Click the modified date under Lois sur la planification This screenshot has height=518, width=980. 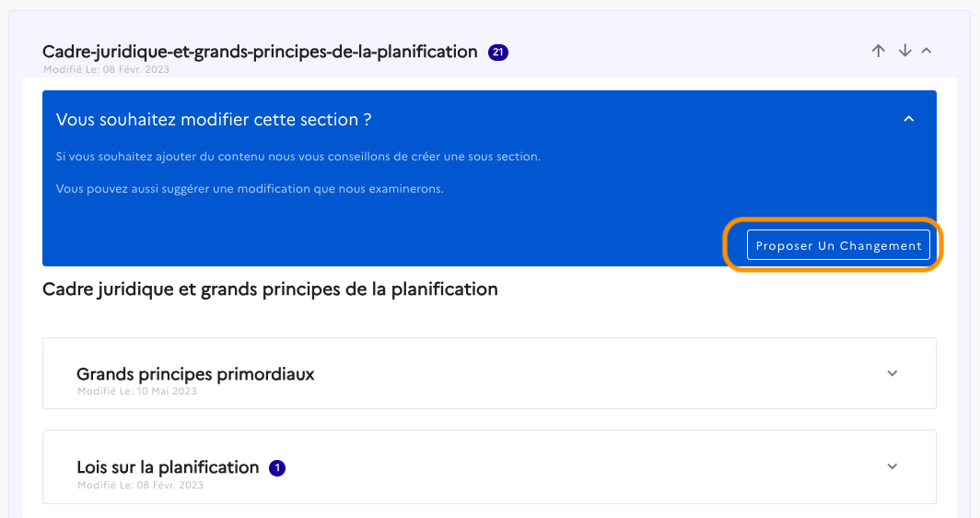(x=140, y=485)
